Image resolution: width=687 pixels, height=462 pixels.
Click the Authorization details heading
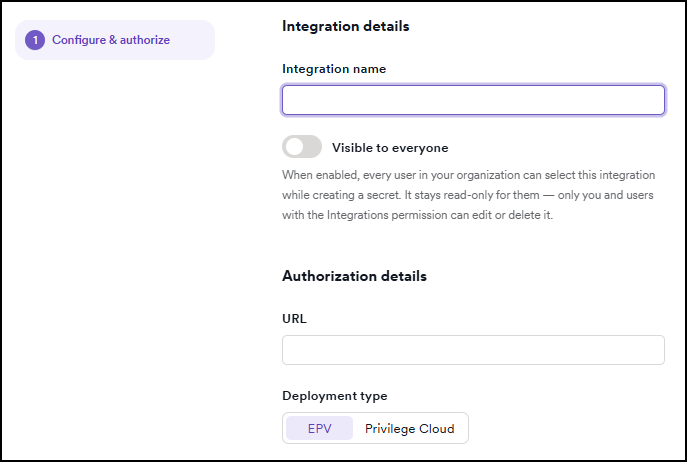point(354,276)
